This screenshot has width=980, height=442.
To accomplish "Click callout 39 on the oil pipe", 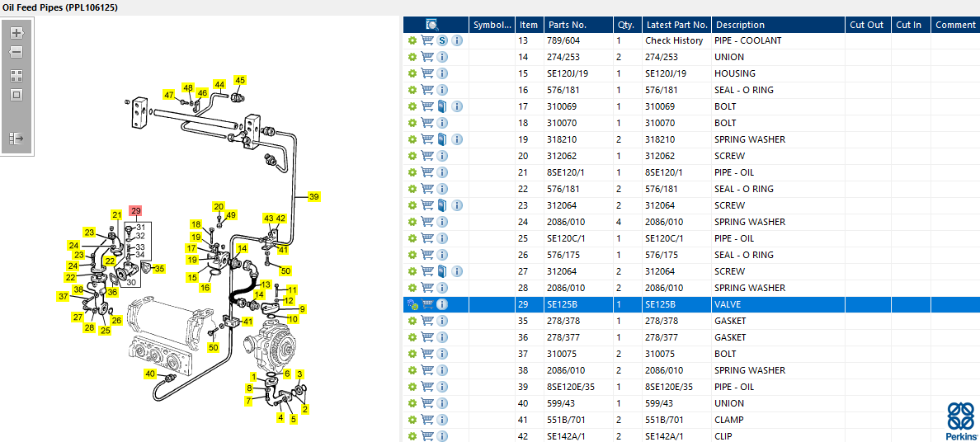I will [x=313, y=196].
